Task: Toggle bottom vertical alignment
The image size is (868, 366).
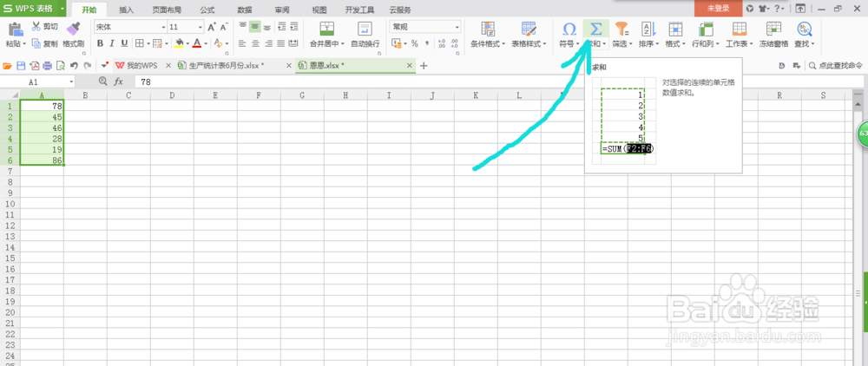Action: pos(267,27)
